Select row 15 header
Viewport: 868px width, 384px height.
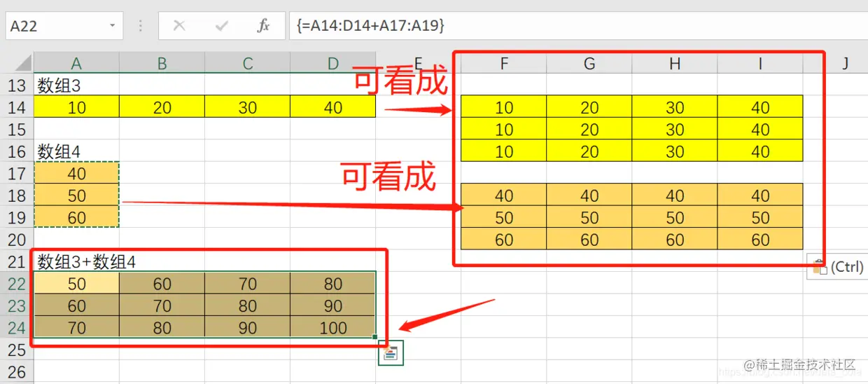(17, 130)
